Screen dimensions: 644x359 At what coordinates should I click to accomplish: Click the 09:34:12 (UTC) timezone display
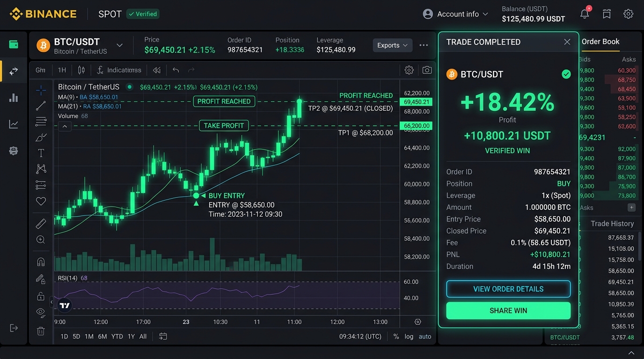pos(360,337)
